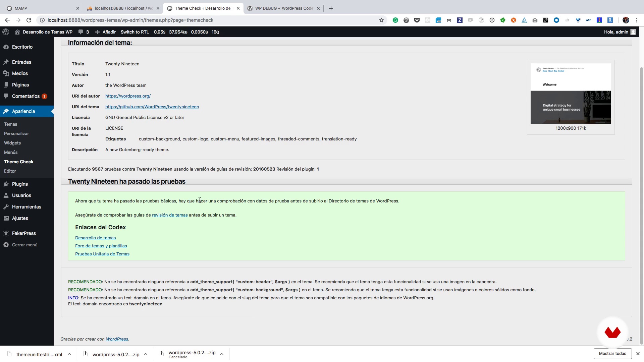Image resolution: width=644 pixels, height=362 pixels.
Task: Select Theme Check submenu item
Action: pos(19,162)
